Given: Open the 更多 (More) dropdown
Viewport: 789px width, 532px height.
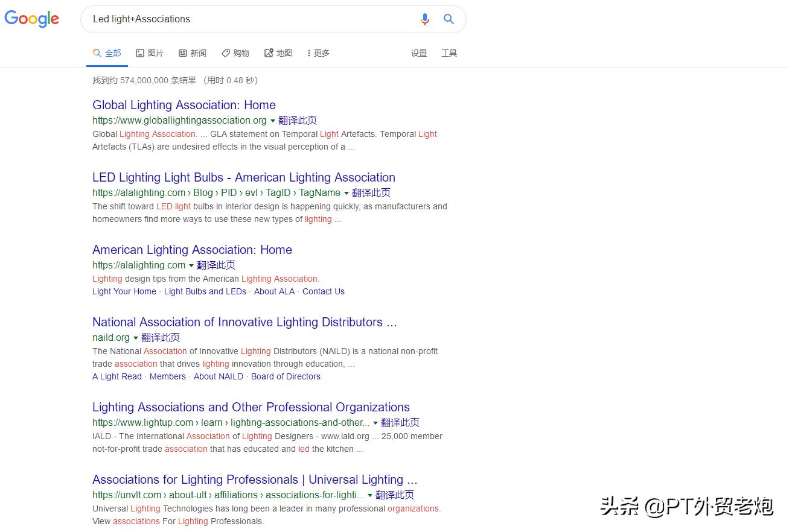Looking at the screenshot, I should point(318,53).
